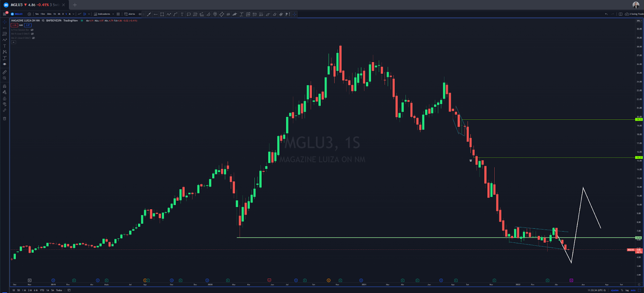644x293 pixels.
Task: Select the MGLU3 tab
Action: 34,5
